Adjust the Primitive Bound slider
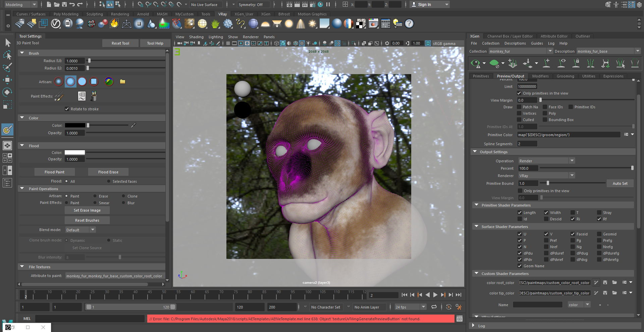 click(x=548, y=183)
